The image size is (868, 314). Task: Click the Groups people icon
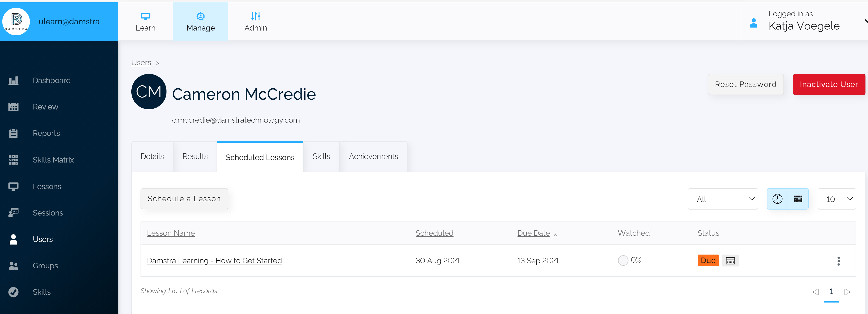14,266
